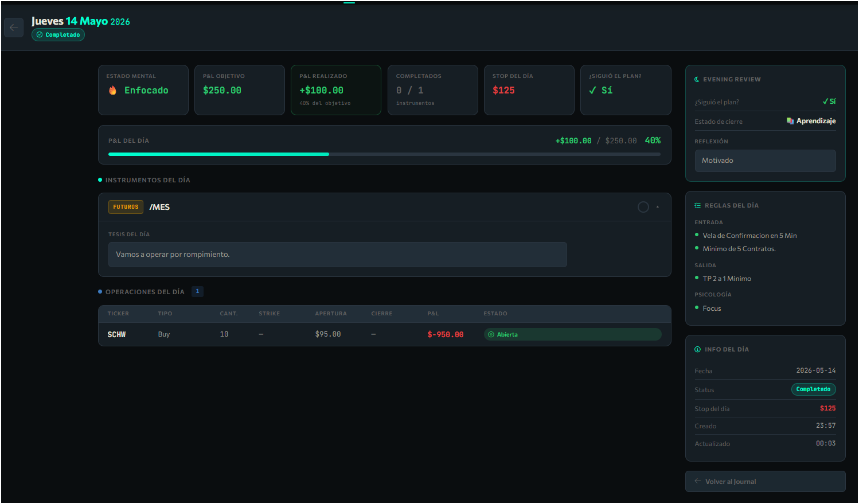Click the P&L Realizado +$100.00 value
The height and width of the screenshot is (504, 859).
tap(321, 91)
